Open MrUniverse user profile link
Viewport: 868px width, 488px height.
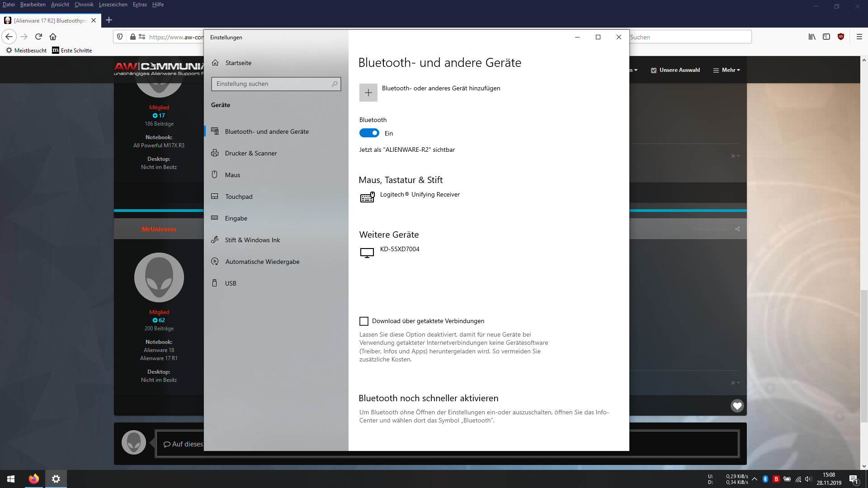[x=159, y=230]
